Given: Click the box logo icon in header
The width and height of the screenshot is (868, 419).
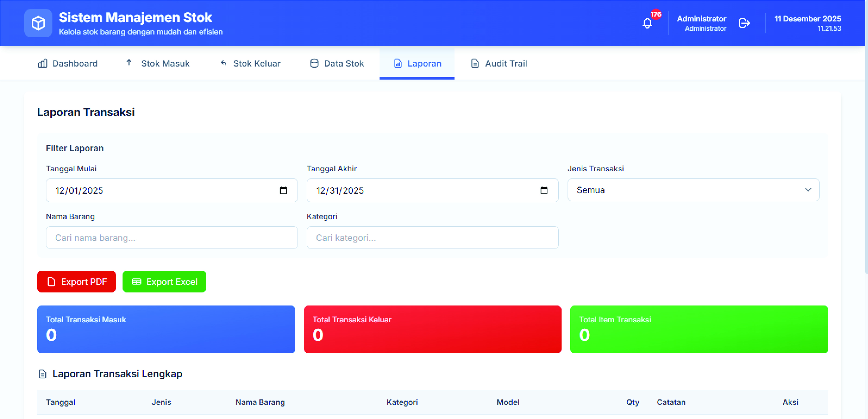Looking at the screenshot, I should 38,23.
